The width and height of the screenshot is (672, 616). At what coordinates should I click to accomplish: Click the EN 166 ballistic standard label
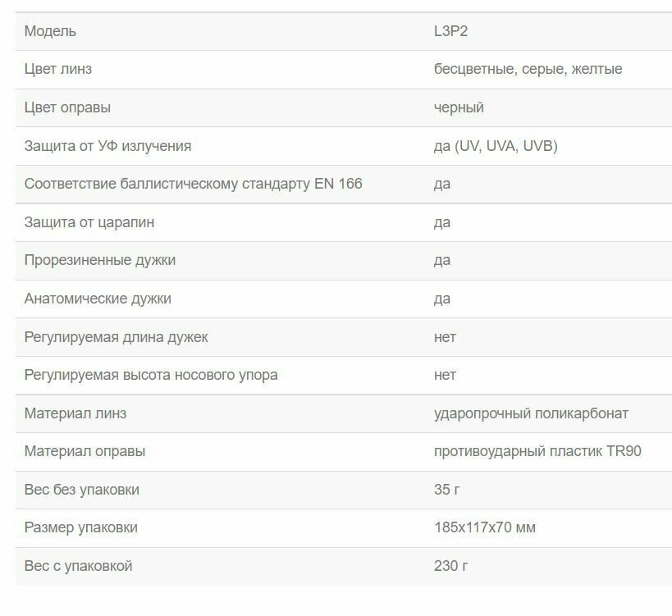tap(193, 184)
